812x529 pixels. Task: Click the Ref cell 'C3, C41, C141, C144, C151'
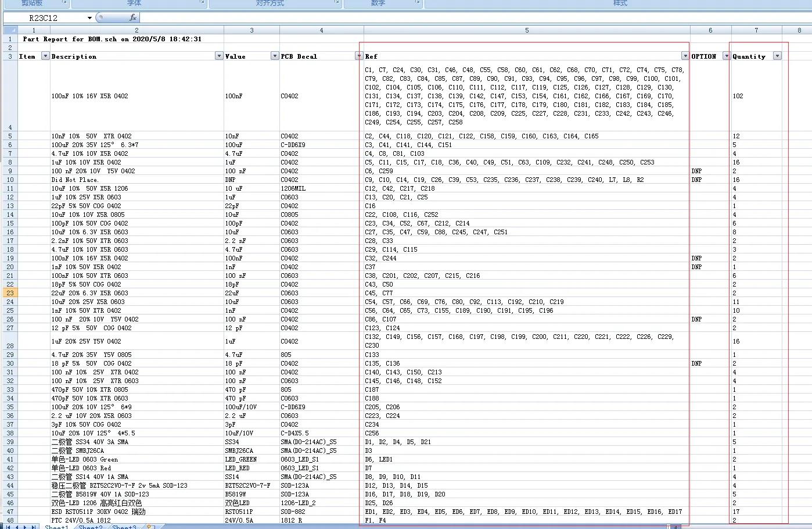pos(527,145)
